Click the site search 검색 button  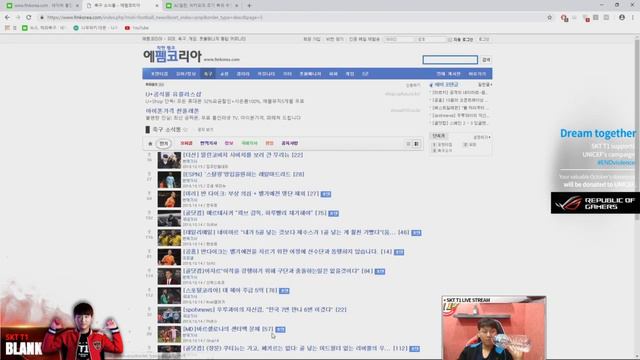pos(486,60)
